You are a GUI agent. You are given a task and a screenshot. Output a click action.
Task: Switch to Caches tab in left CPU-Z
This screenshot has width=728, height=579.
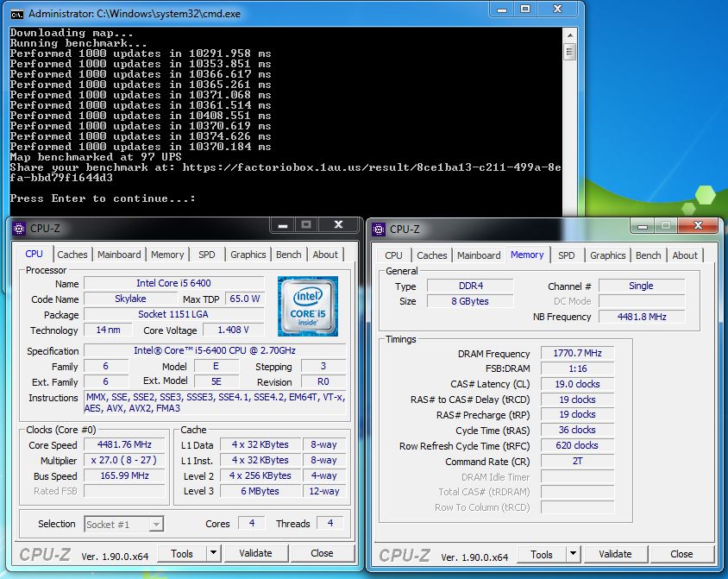72,255
